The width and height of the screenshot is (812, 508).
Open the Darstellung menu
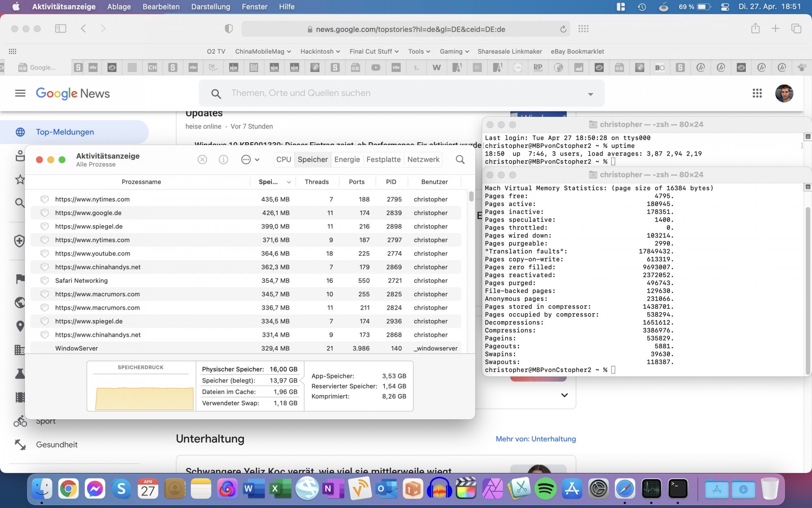(x=210, y=7)
